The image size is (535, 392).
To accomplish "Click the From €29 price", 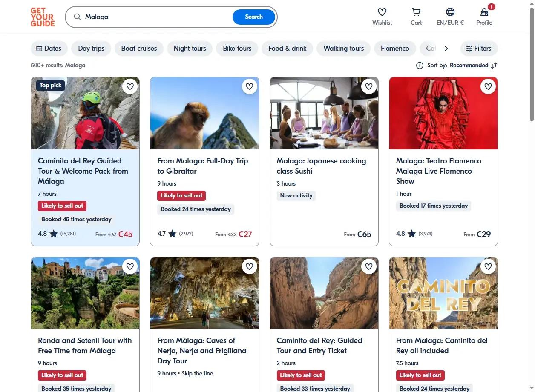I will click(x=477, y=234).
